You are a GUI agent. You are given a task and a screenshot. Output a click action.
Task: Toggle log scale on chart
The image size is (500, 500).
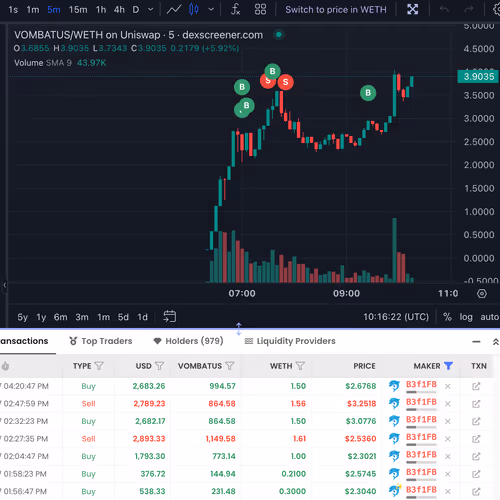click(x=466, y=317)
